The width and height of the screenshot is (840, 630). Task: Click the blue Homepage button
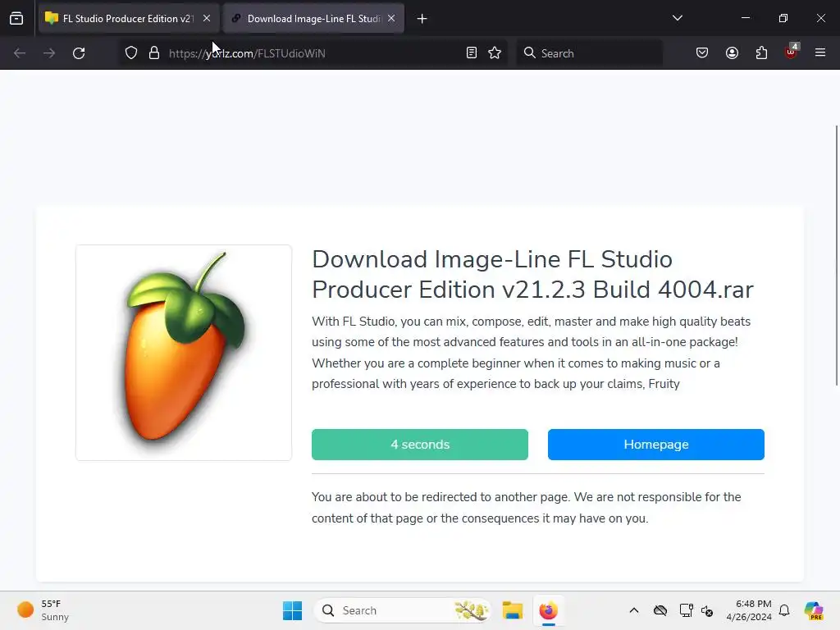click(x=656, y=445)
